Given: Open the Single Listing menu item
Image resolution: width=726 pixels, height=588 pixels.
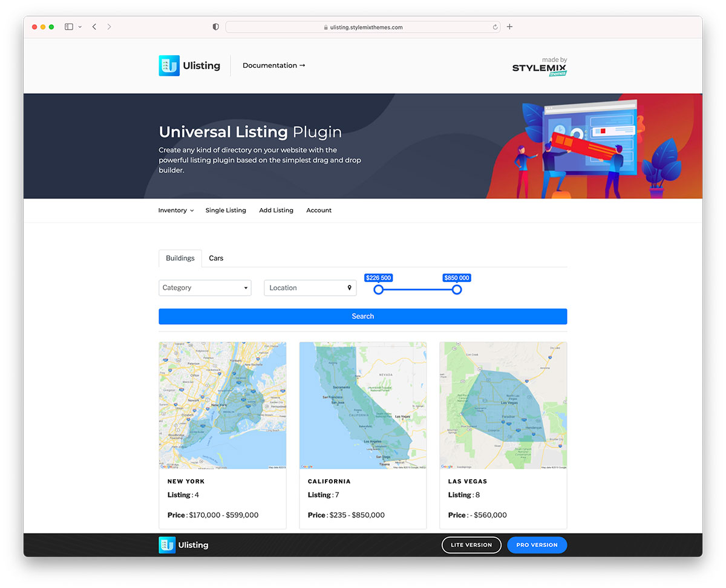Looking at the screenshot, I should click(226, 211).
